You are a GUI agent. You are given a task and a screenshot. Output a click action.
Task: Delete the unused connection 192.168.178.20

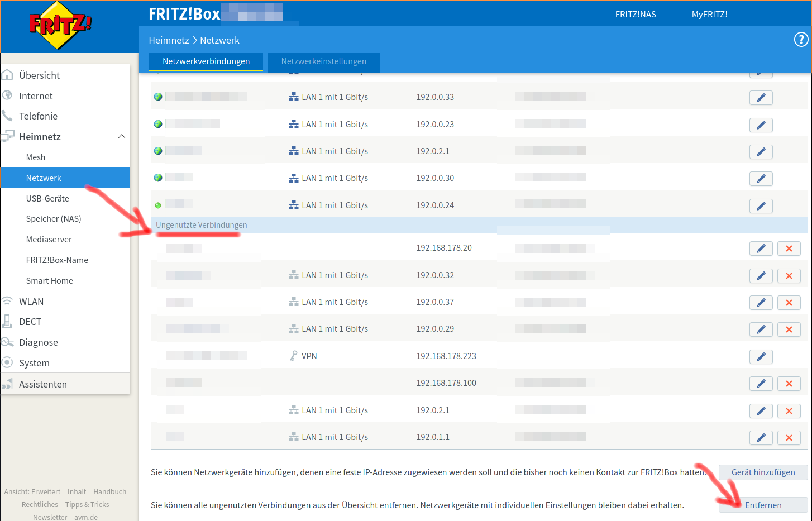789,248
